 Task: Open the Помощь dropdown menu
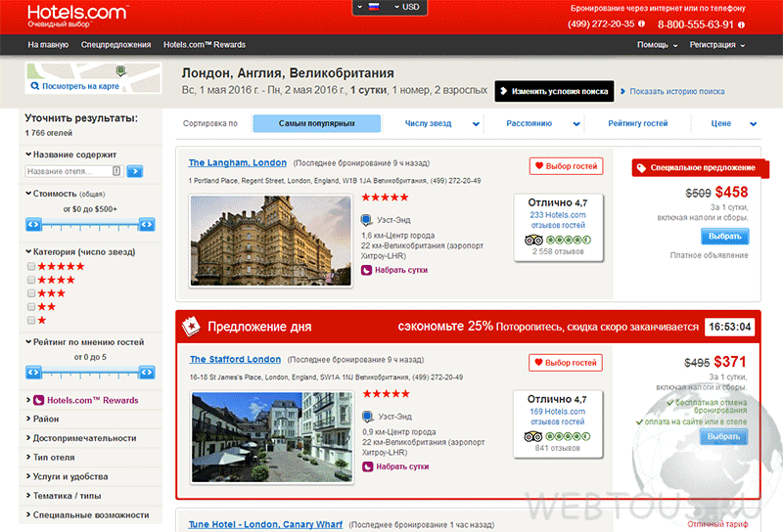pos(657,45)
